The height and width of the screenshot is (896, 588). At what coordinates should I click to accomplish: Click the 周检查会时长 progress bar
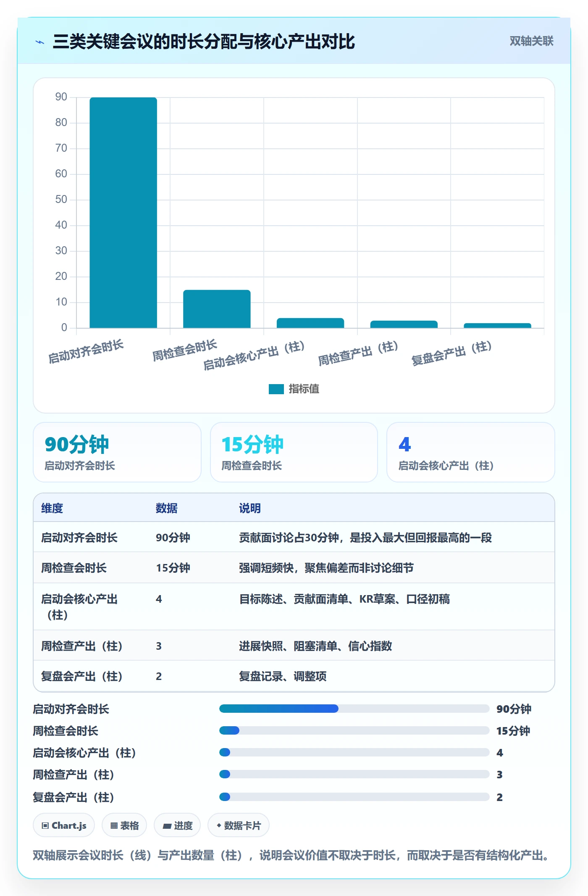(354, 730)
